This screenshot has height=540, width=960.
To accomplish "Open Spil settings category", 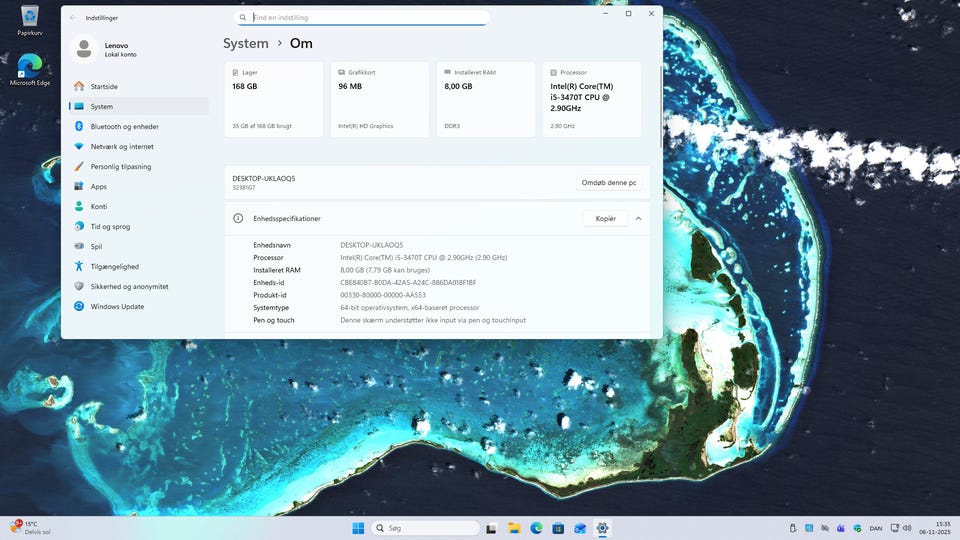I will [x=96, y=247].
